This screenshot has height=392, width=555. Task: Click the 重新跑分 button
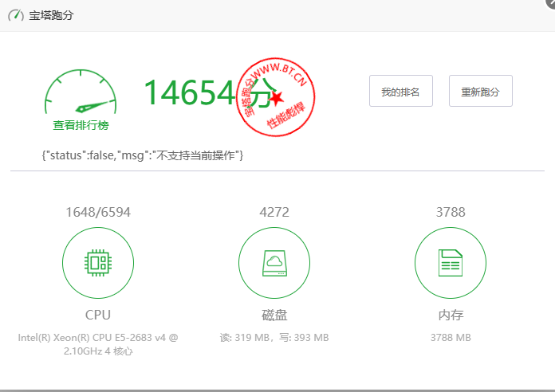pos(480,91)
